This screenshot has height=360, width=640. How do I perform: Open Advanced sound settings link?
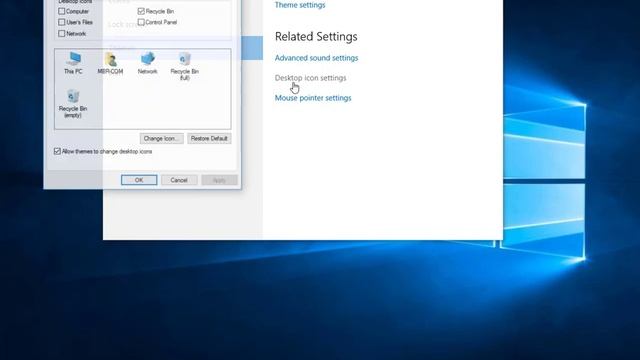click(x=316, y=58)
